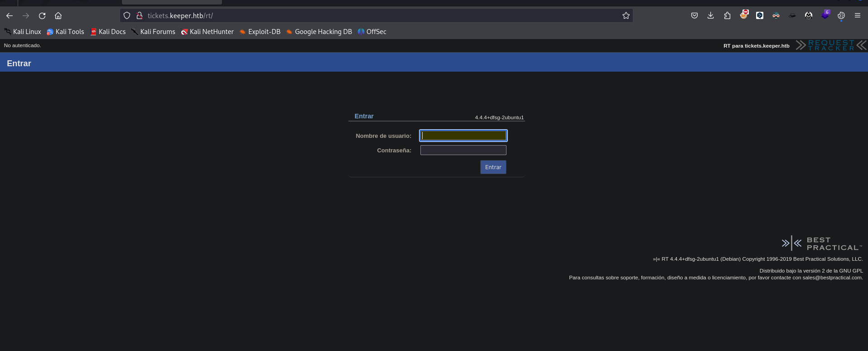Open the OffSec bookmark
Screen dimensions: 868x351
372,32
